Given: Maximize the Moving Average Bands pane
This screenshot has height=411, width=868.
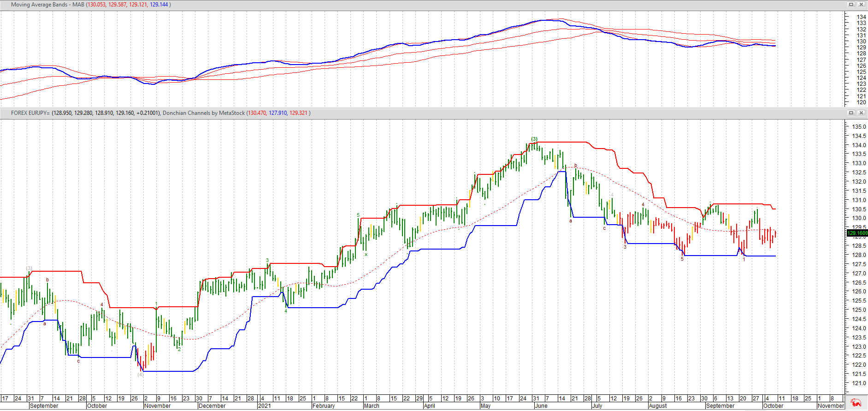Looking at the screenshot, I should click(x=851, y=4).
